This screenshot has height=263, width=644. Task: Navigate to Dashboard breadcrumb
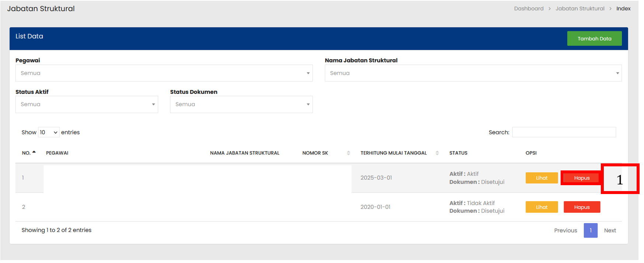click(x=529, y=8)
